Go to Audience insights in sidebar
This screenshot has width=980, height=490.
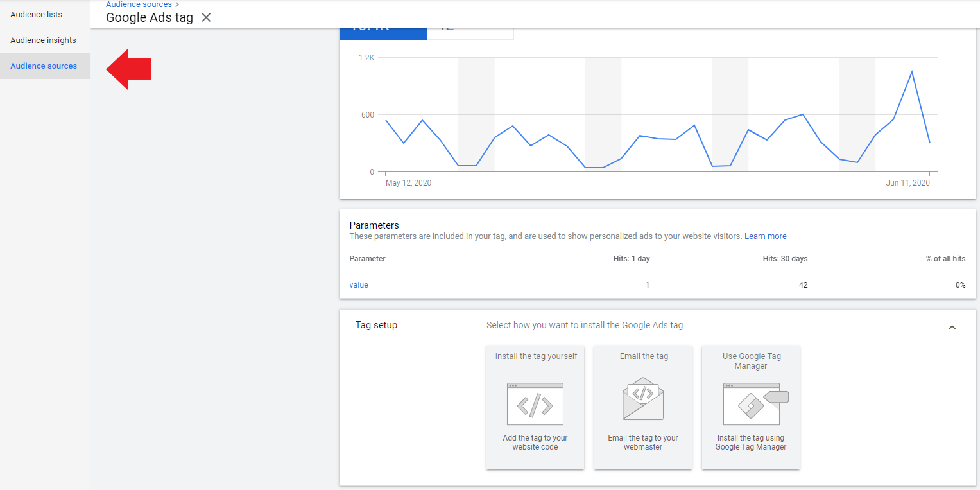43,40
